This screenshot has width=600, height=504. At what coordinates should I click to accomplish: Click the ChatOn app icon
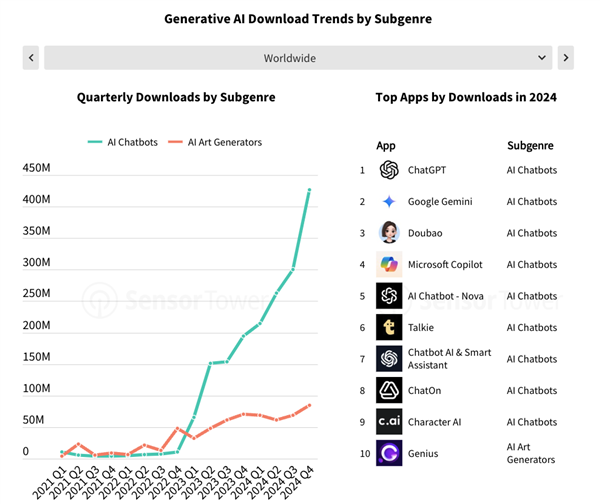(x=389, y=390)
